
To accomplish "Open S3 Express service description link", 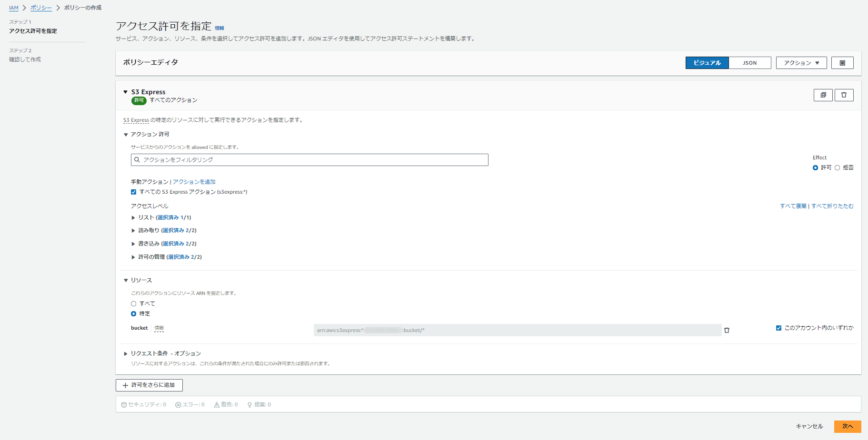I will [136, 120].
